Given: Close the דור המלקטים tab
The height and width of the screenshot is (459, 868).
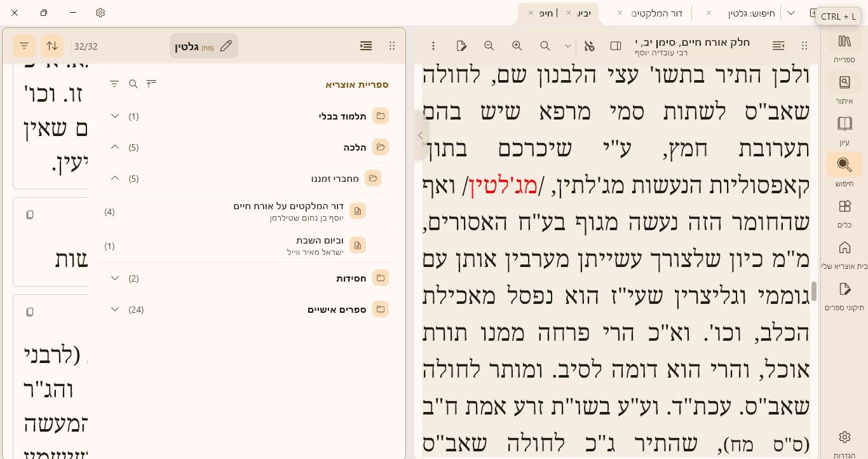Looking at the screenshot, I should click(620, 13).
